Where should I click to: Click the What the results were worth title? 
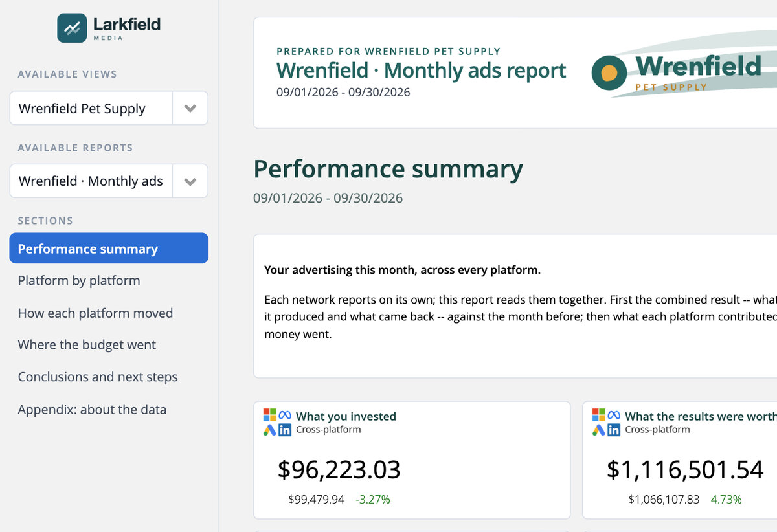coord(701,416)
